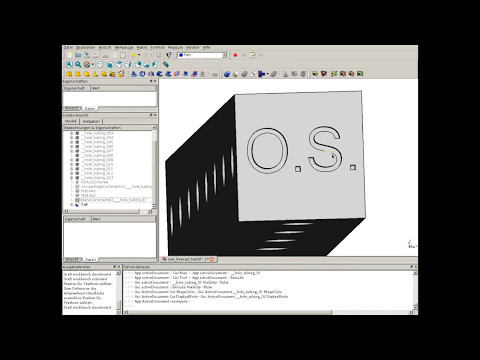Open the macro editor notepad icon

(253, 55)
